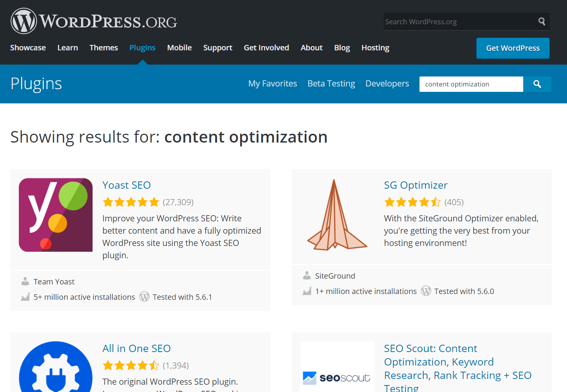Click the installations icon beside 1+ million active installations
The image size is (567, 392).
point(306,291)
